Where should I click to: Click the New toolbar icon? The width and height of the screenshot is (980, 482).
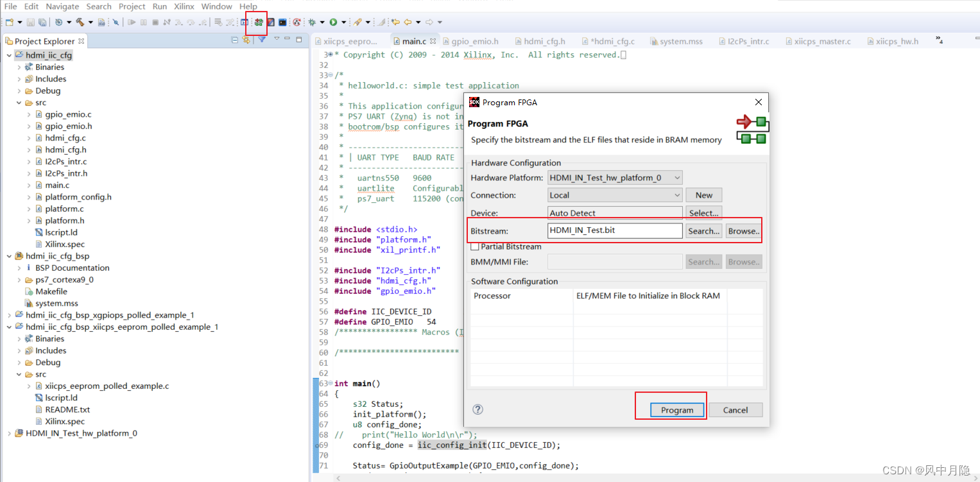click(10, 22)
